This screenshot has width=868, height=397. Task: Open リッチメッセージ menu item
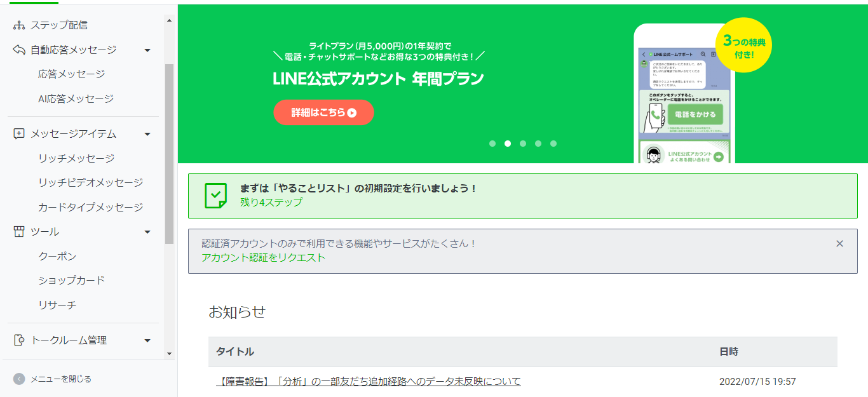coord(76,159)
